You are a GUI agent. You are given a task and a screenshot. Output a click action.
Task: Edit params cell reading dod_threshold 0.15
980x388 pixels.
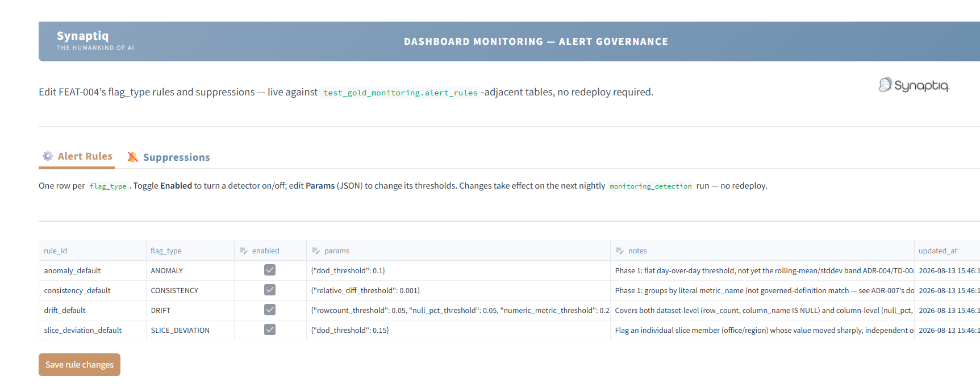click(458, 330)
